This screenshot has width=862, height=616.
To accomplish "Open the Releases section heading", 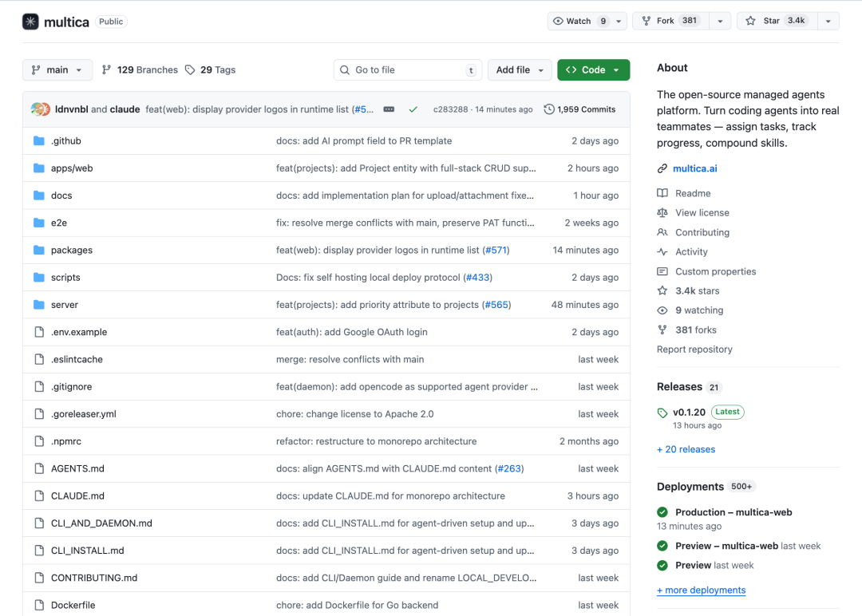I will click(679, 387).
